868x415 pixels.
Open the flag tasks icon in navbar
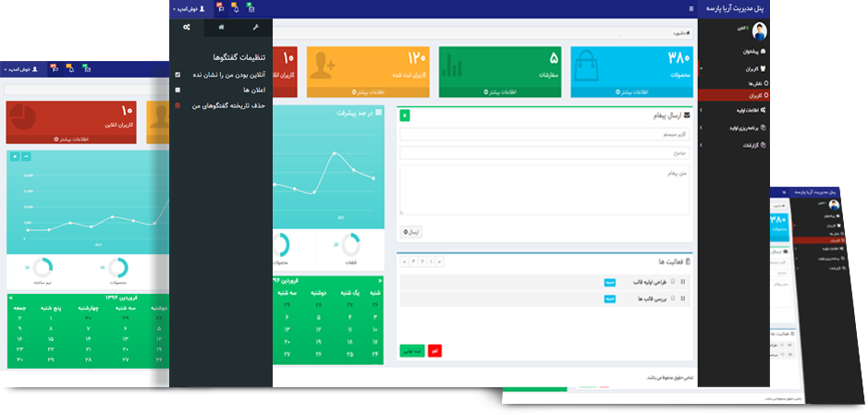[219, 7]
